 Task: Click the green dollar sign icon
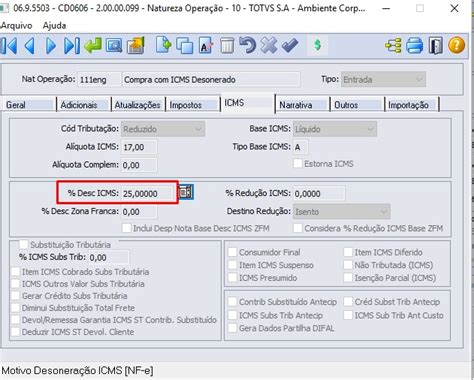(318, 45)
